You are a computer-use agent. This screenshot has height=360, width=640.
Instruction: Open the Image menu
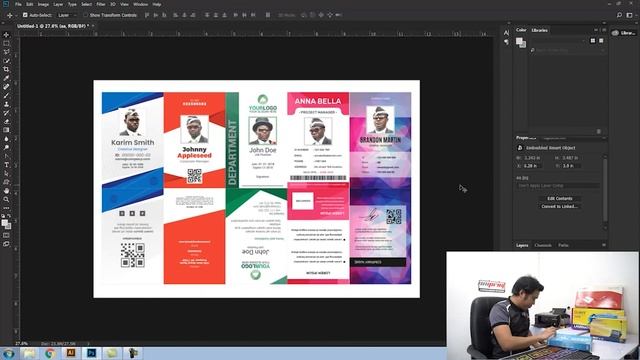[43, 4]
